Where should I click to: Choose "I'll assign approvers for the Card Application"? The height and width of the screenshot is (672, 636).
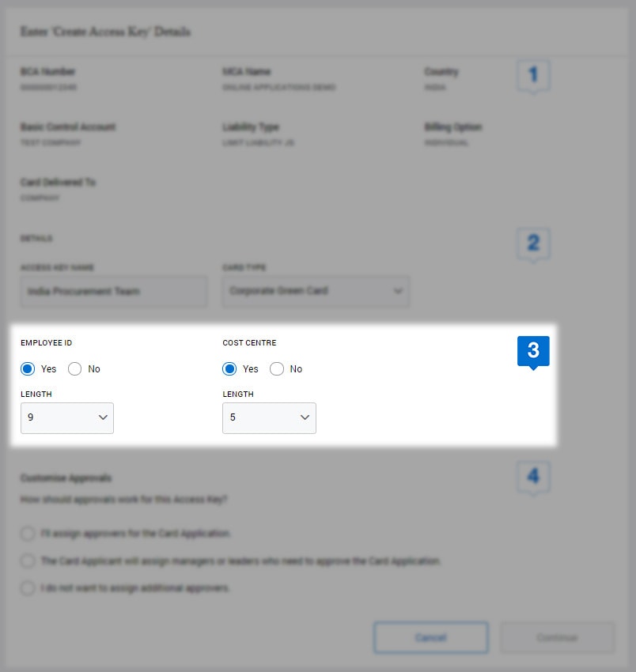point(28,534)
